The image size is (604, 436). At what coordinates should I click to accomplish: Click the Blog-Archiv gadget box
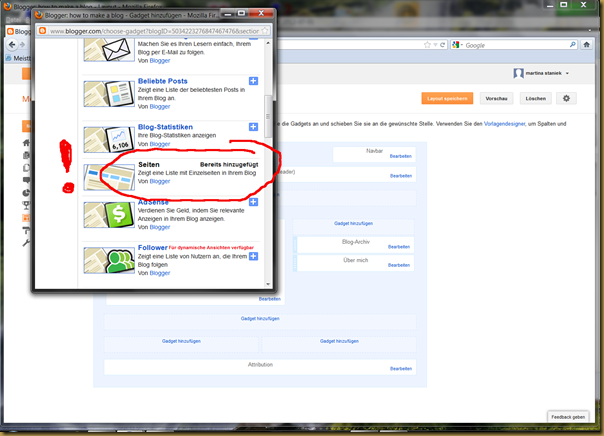pos(355,244)
